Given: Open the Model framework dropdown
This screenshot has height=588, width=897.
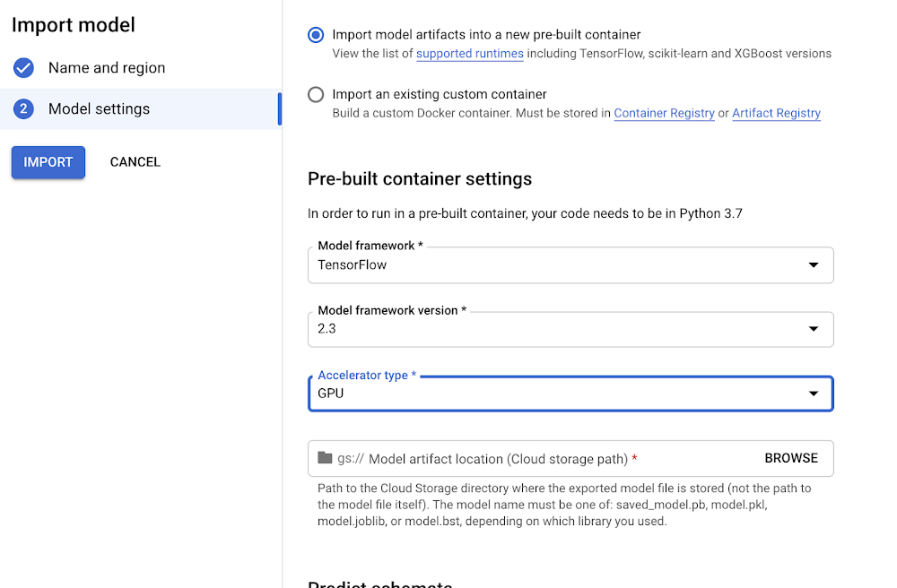Looking at the screenshot, I should point(570,264).
